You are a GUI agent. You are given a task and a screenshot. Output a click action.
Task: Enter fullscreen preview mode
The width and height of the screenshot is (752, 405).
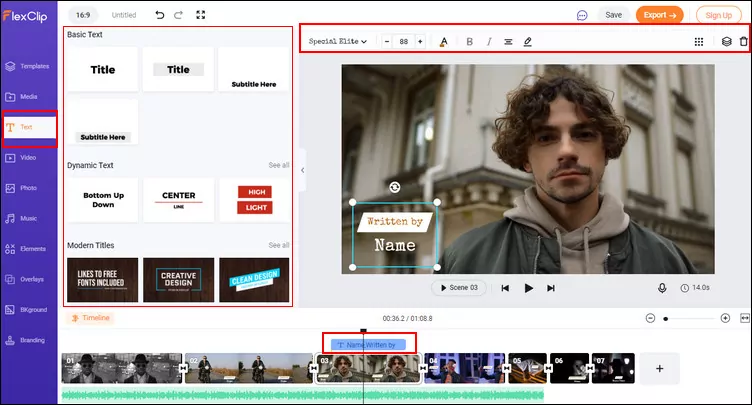[200, 15]
